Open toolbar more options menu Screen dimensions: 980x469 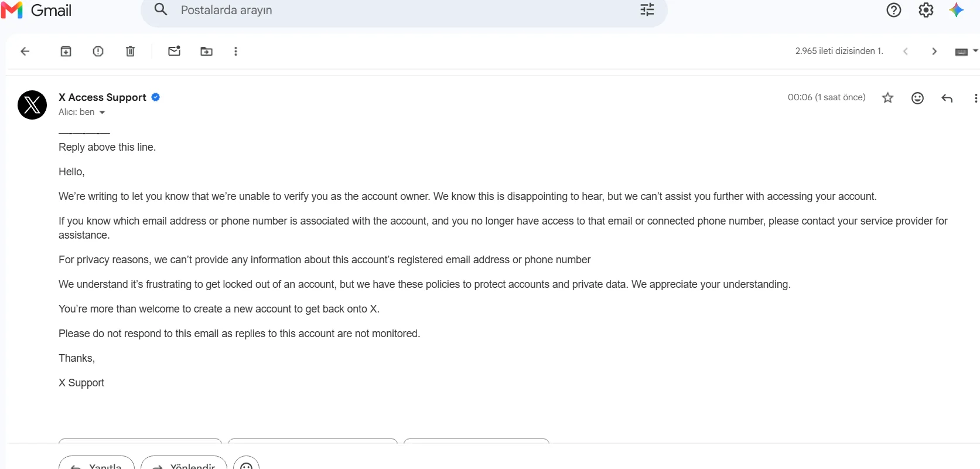coord(236,52)
